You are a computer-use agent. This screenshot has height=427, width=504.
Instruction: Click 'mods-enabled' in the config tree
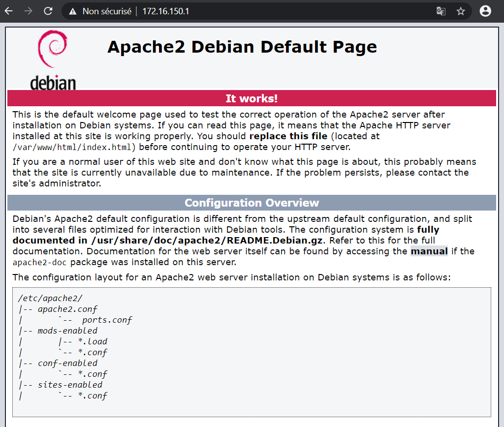click(x=67, y=331)
